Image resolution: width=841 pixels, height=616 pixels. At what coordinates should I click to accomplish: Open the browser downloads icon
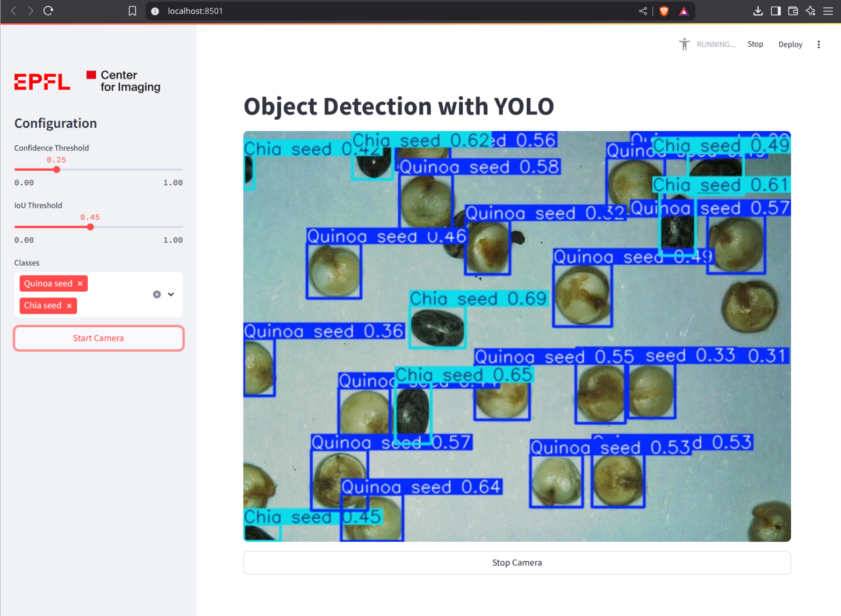pyautogui.click(x=758, y=11)
